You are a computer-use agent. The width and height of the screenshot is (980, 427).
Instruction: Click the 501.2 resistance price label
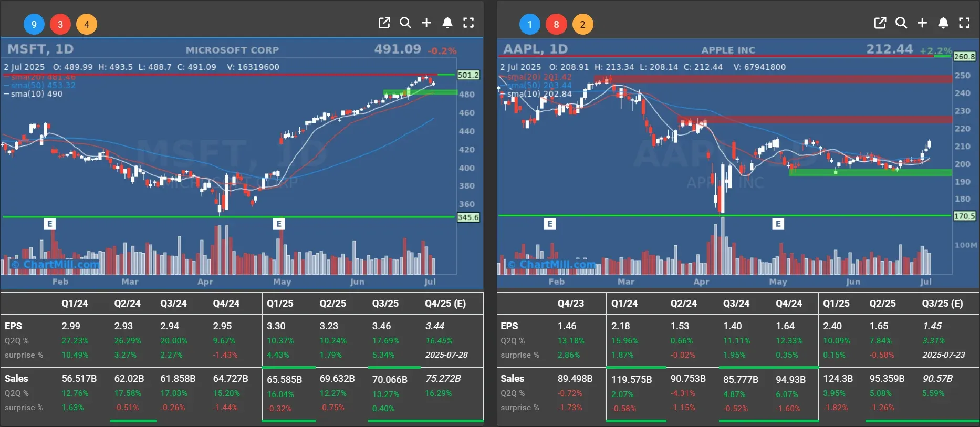pyautogui.click(x=468, y=75)
